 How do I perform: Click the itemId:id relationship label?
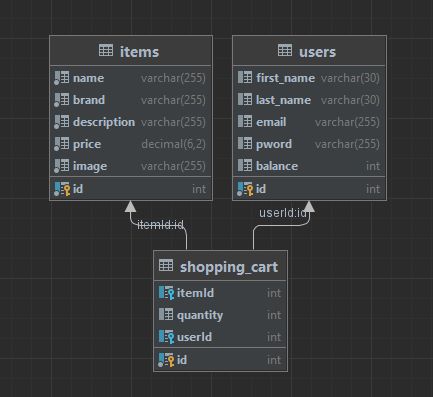(160, 225)
